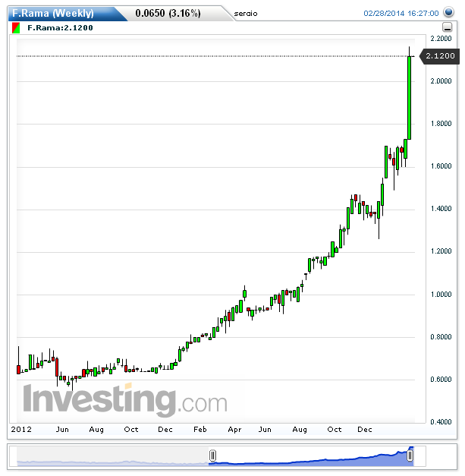Viewport: 465px width, 476px height.
Task: Click the 2.1200 current price marker
Action: [439, 56]
